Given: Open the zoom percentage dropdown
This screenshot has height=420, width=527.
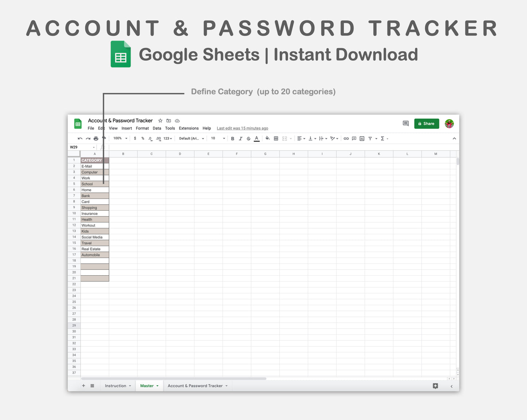Looking at the screenshot, I should click(x=120, y=139).
